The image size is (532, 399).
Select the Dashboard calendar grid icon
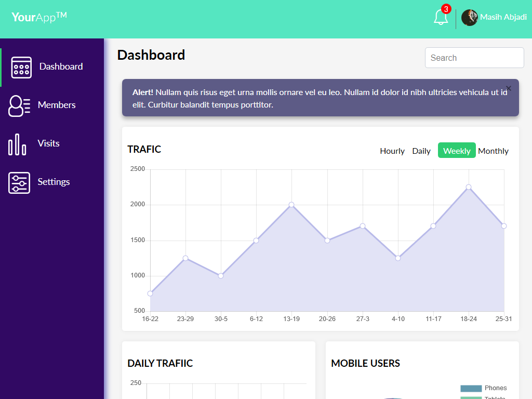click(x=21, y=68)
